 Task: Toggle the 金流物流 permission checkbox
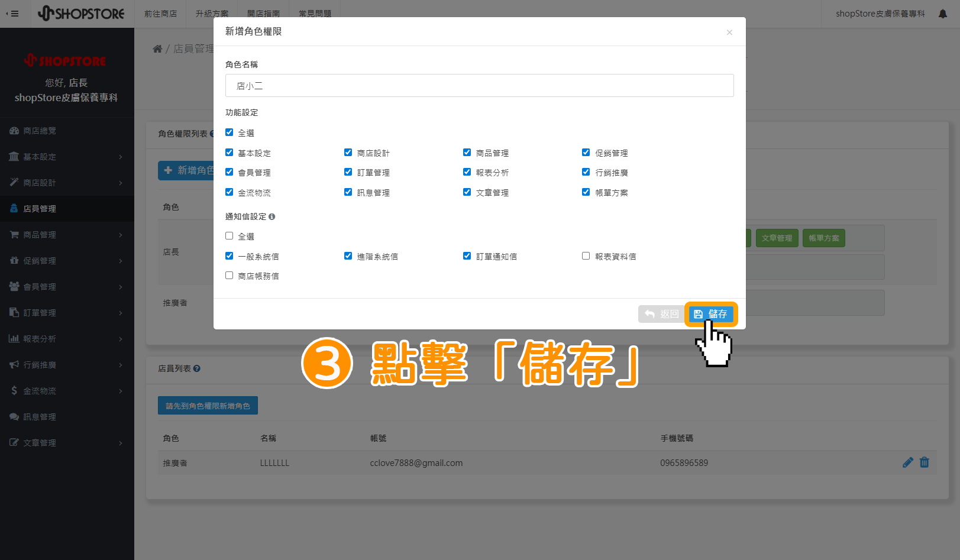pos(230,192)
